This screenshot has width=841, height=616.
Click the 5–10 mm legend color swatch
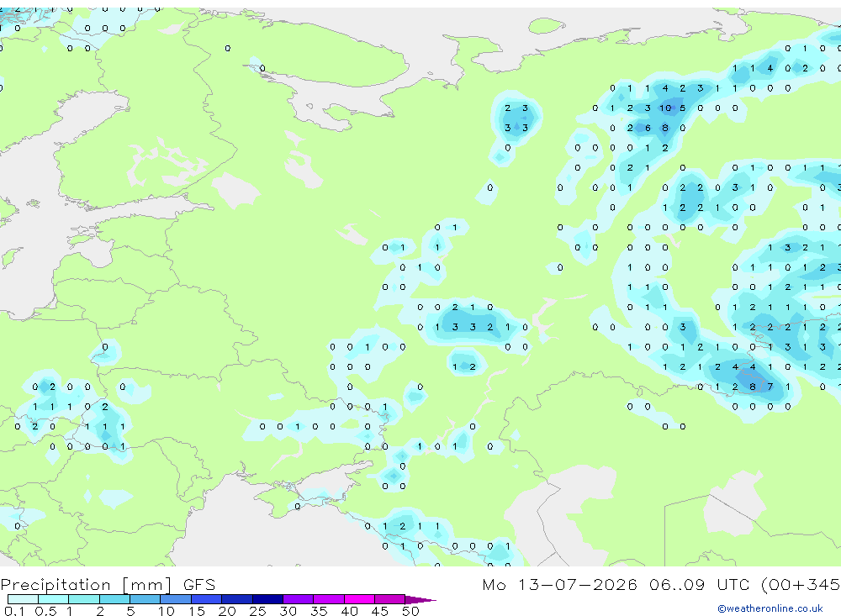coord(145,599)
